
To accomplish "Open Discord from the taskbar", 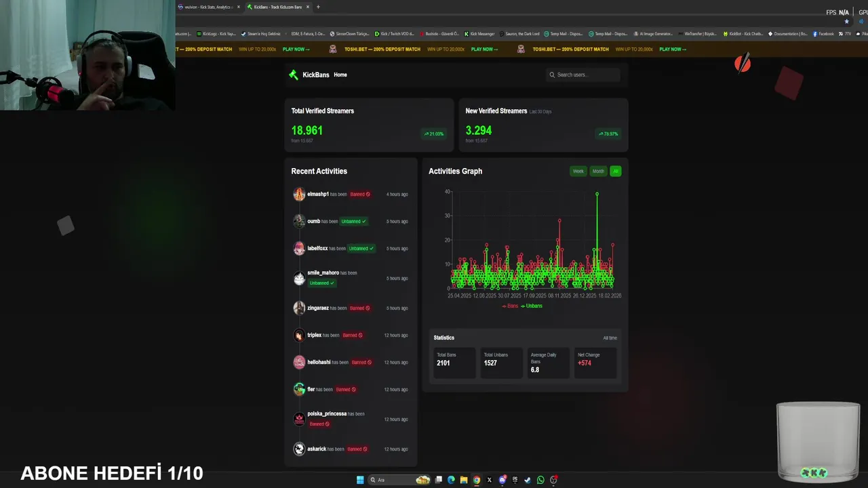I will click(502, 480).
